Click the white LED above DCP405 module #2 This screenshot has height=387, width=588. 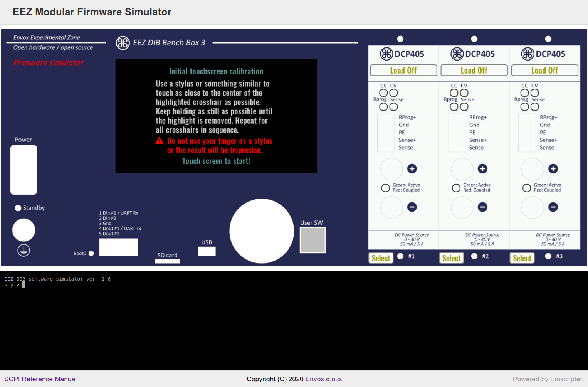474,39
